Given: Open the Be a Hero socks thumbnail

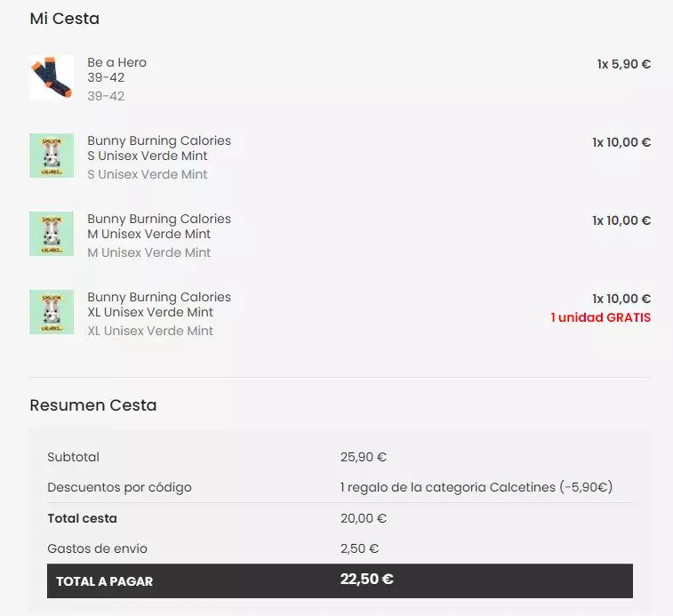Looking at the screenshot, I should pos(52,77).
